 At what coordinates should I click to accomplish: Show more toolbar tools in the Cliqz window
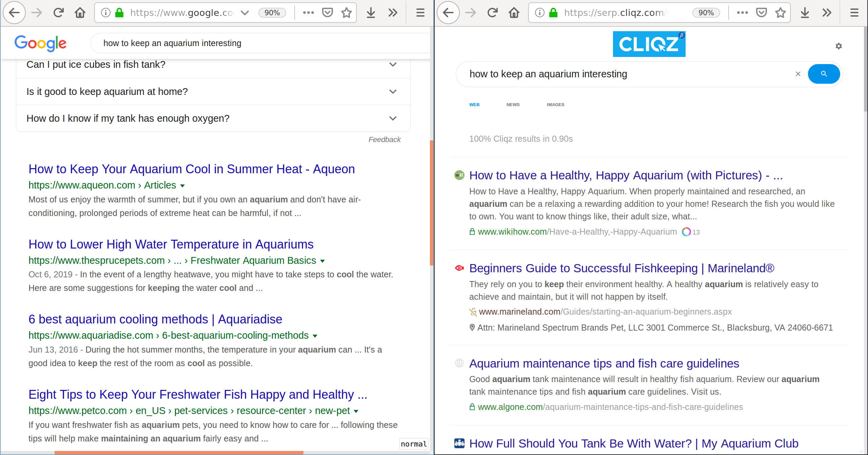click(827, 13)
